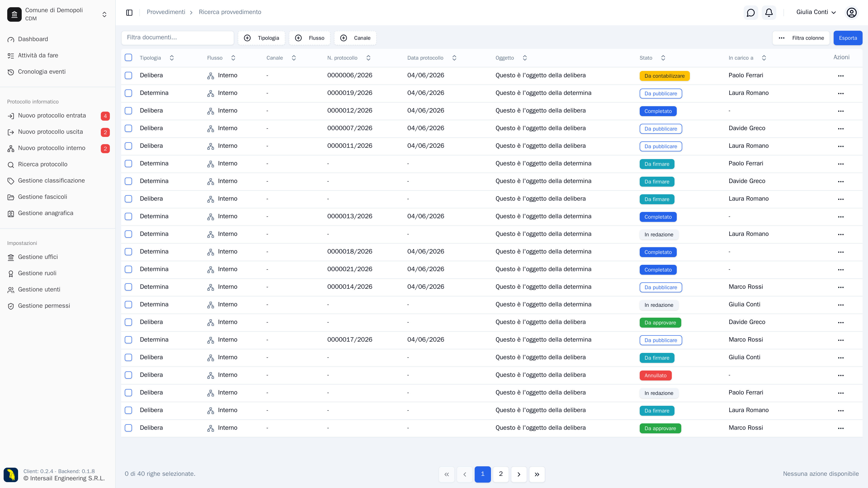Sort by the Canale column header
Viewport: 868px width, 488px height.
(281, 58)
